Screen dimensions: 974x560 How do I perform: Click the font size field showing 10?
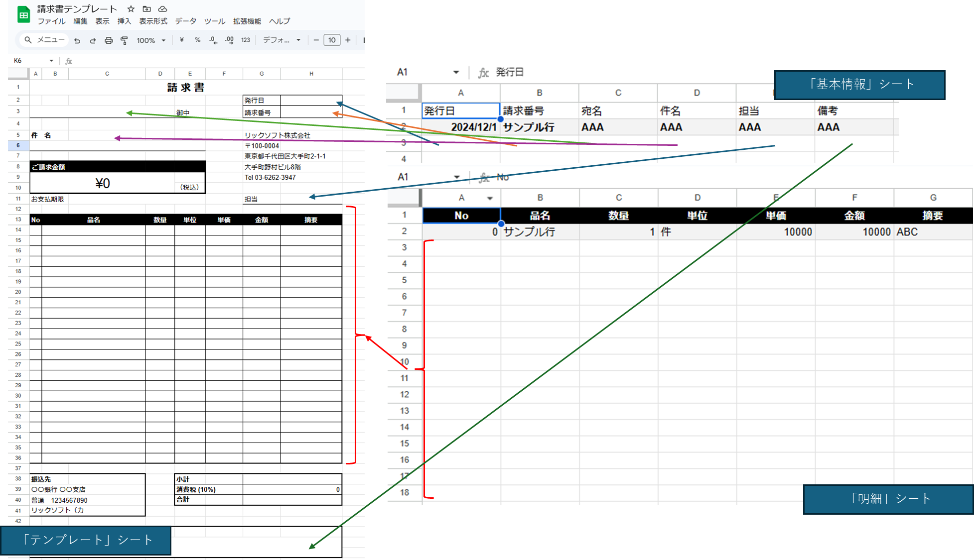tap(332, 40)
